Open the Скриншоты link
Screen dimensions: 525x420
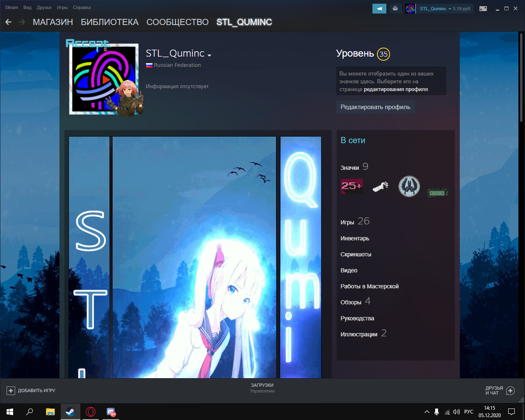356,254
